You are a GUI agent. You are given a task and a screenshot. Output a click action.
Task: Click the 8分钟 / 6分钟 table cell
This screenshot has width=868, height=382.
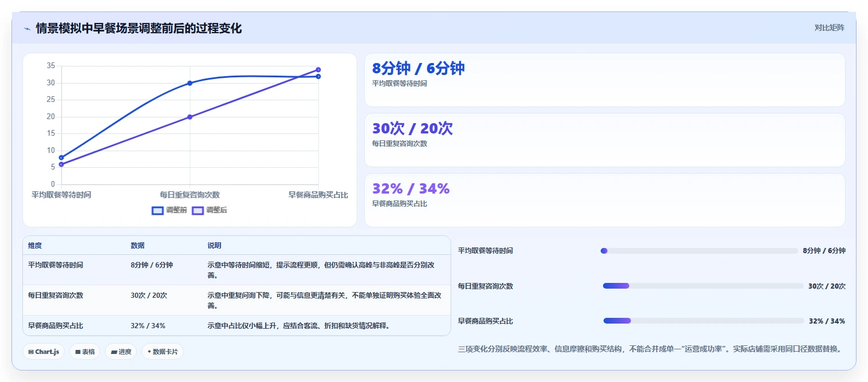click(152, 265)
